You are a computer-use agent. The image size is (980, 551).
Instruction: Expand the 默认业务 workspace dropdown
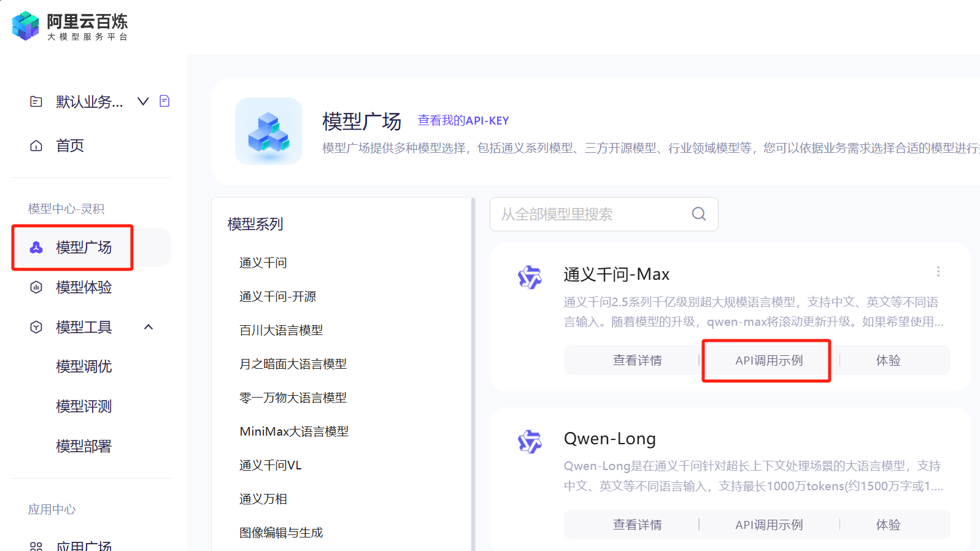(143, 101)
